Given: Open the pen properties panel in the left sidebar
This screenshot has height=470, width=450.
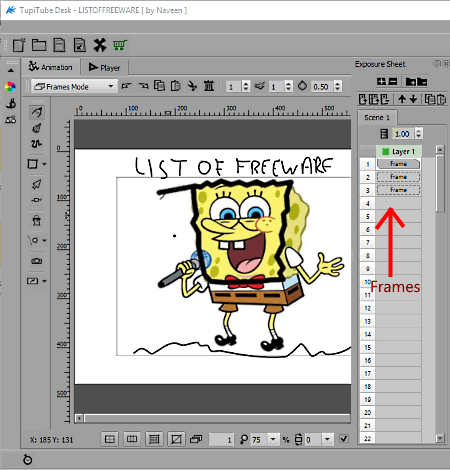Looking at the screenshot, I should coord(11,104).
